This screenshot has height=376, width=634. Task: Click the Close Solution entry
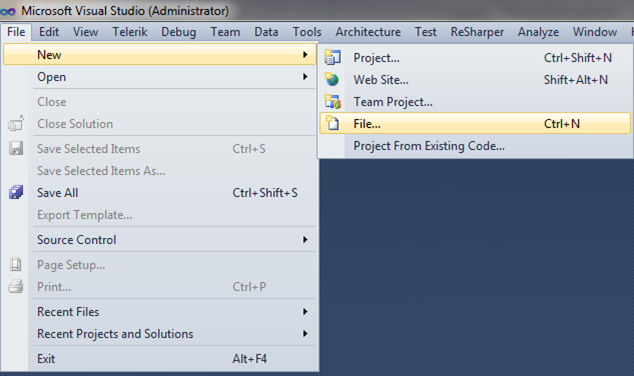tap(159, 124)
